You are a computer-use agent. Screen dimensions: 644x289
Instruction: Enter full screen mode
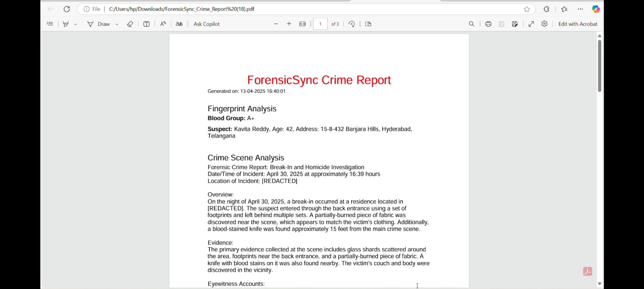[531, 24]
